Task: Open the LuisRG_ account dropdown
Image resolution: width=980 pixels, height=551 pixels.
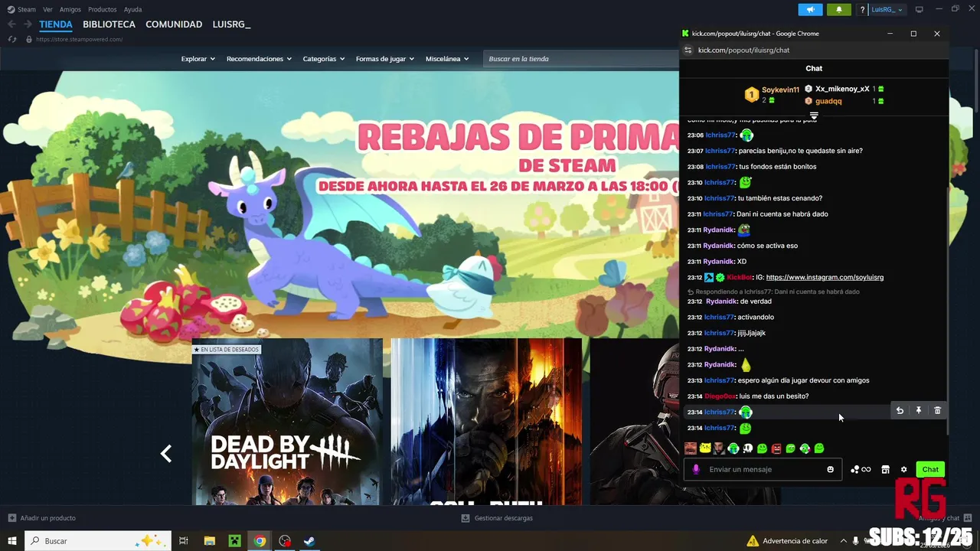Action: click(x=887, y=10)
